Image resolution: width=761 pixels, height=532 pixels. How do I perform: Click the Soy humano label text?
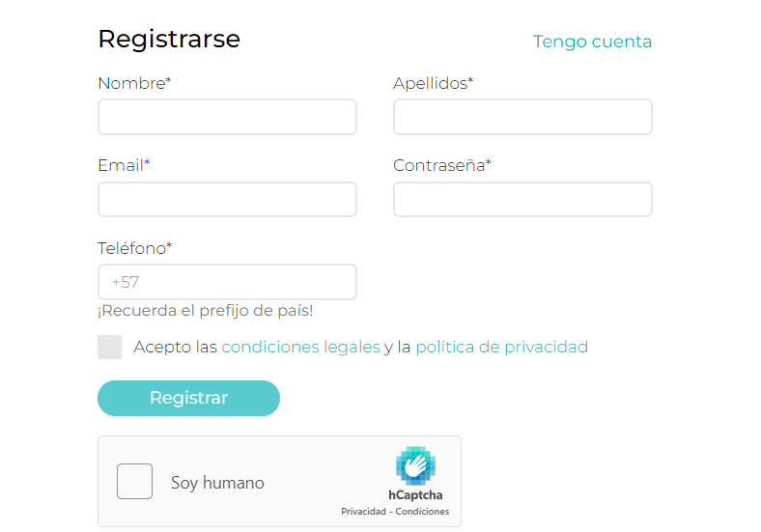point(217,483)
